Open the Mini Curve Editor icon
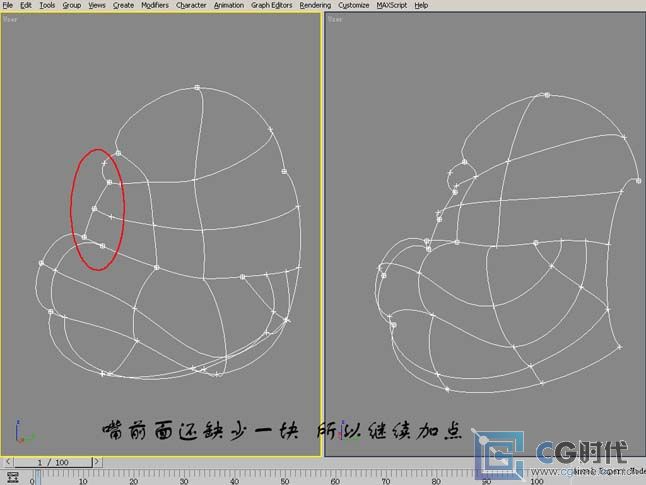This screenshot has width=646, height=485. click(x=13, y=477)
